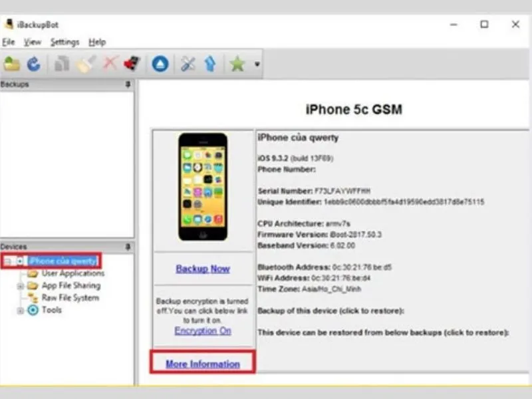Click the Raw File System tree icon
This screenshot has height=399, width=532.
pos(33,298)
